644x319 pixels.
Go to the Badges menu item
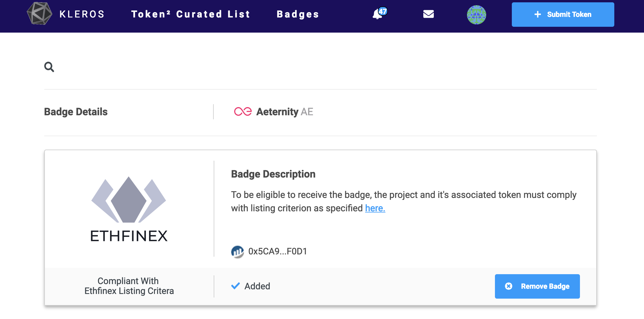[x=298, y=14]
